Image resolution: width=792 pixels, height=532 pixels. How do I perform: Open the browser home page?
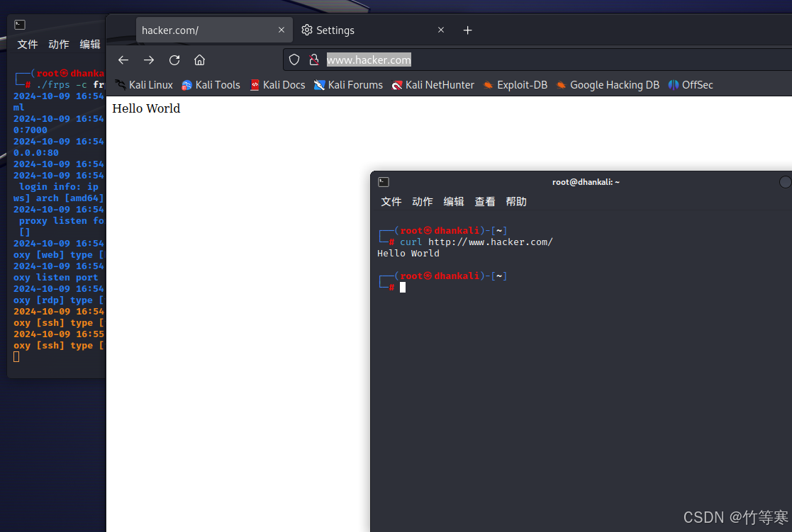tap(199, 60)
